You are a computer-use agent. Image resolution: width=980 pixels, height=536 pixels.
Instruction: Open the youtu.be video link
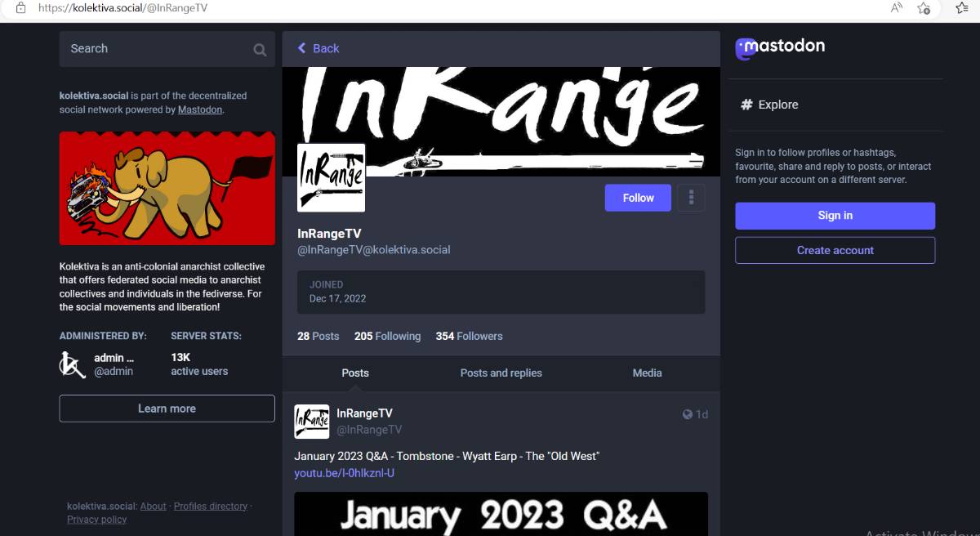tap(345, 473)
